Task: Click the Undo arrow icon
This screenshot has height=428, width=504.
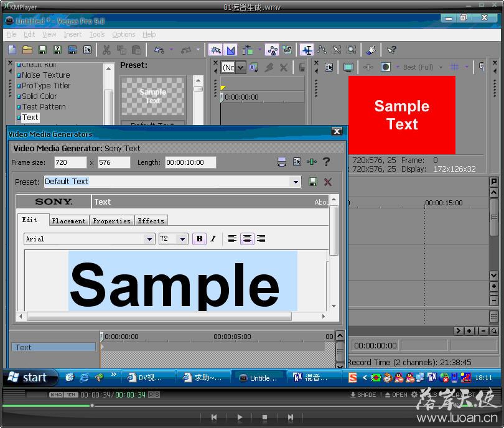Action: (x=159, y=50)
